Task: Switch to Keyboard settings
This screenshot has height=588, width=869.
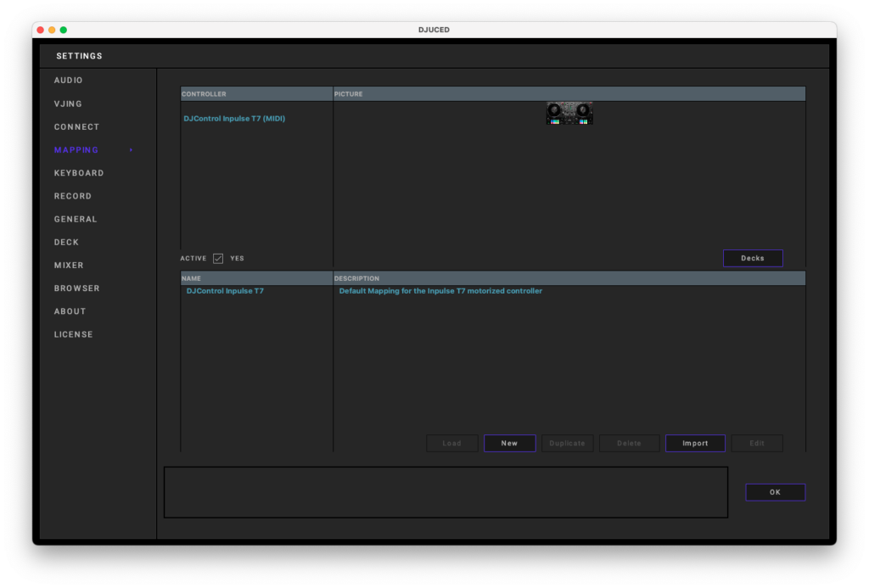Action: click(79, 173)
